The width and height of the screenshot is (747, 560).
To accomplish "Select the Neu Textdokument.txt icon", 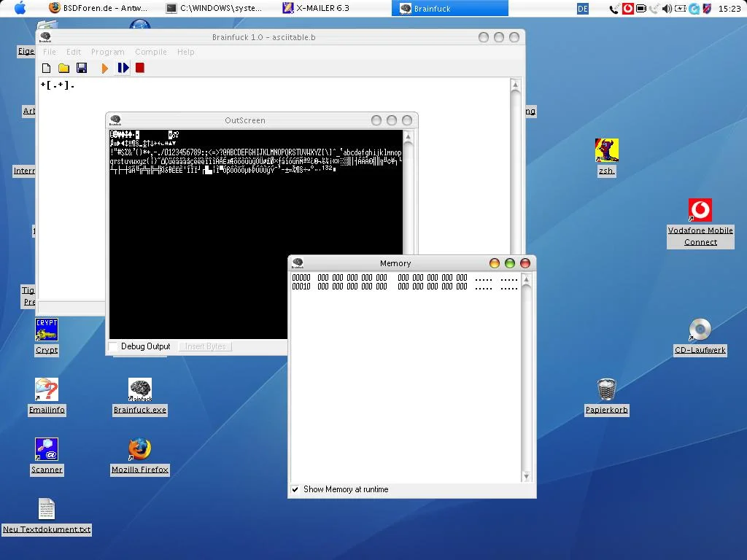I will (x=47, y=516).
